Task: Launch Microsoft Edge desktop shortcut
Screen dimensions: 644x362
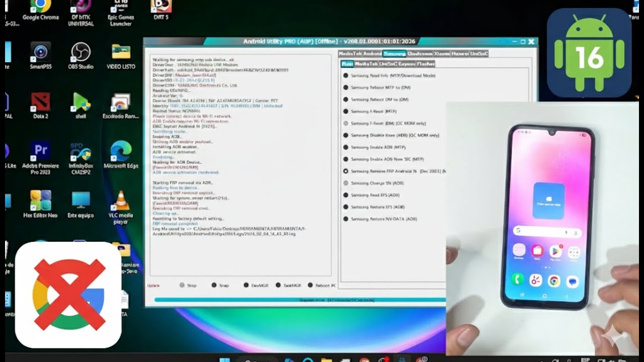Action: [121, 155]
